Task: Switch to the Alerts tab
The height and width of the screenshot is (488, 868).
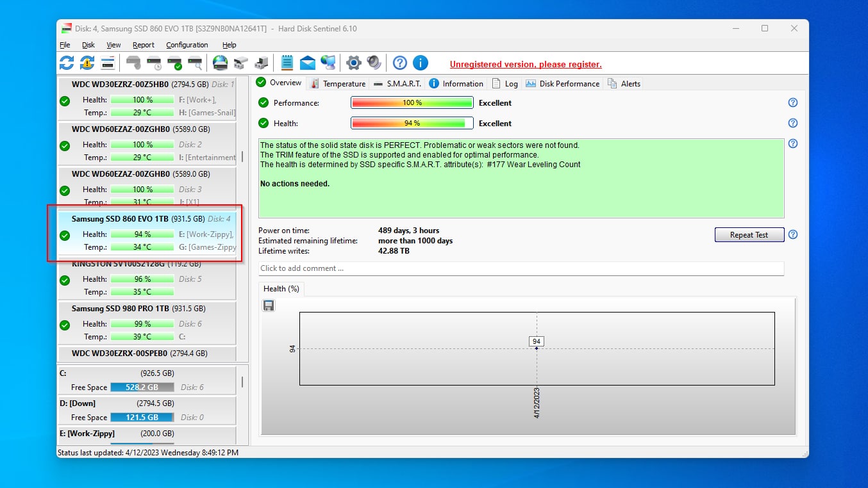Action: pos(623,83)
